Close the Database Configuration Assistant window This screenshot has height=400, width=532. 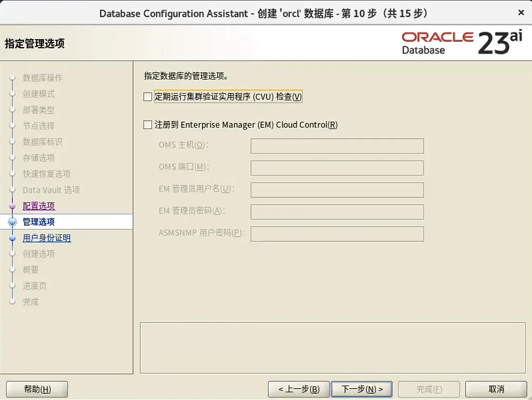521,12
